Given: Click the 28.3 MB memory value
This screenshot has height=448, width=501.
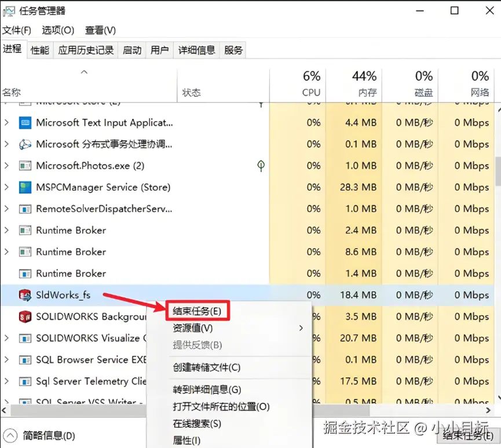Looking at the screenshot, I should (358, 187).
